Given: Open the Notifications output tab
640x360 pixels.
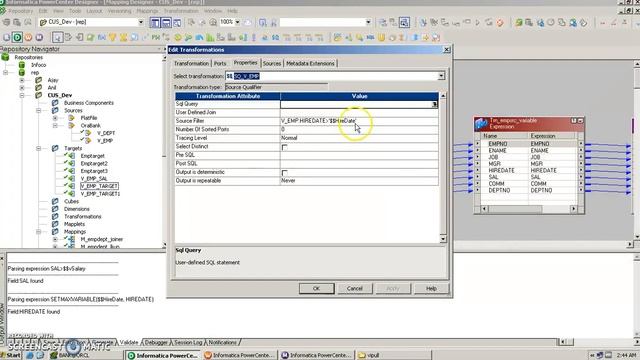Looking at the screenshot, I should tap(223, 342).
